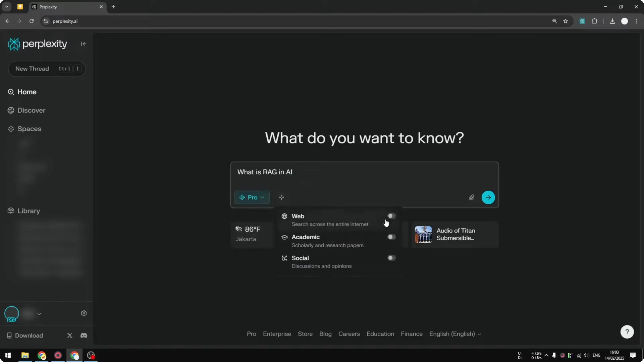The image size is (644, 362).
Task: Click the focus selector icon beside Pro
Action: click(281, 197)
